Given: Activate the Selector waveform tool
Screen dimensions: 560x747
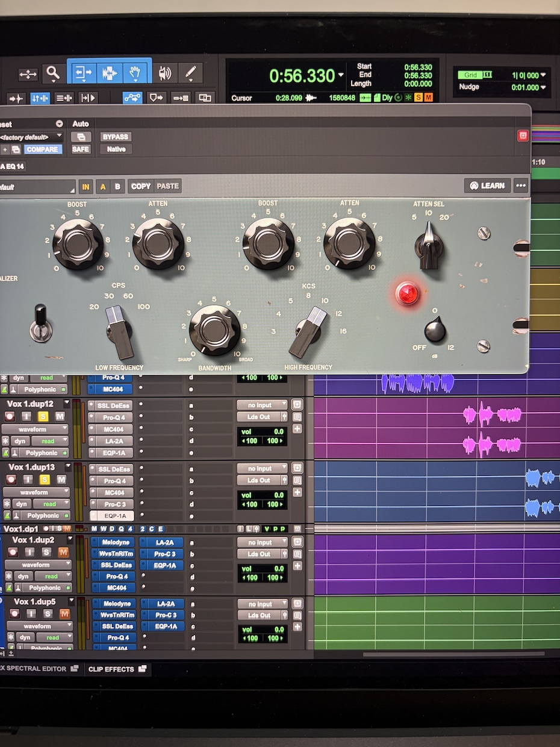Looking at the screenshot, I should click(109, 73).
